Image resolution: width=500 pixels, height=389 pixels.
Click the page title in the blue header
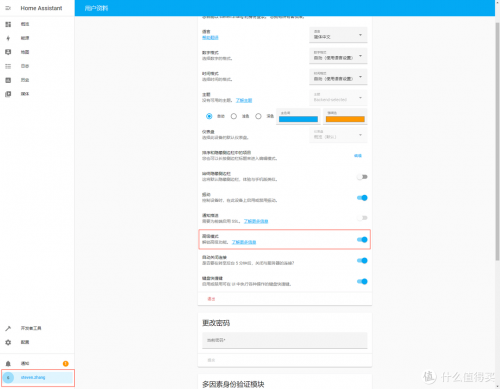pos(96,8)
